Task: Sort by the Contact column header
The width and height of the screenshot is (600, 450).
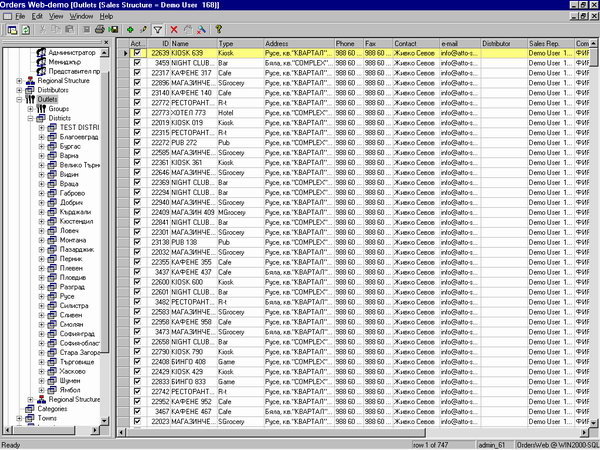Action: 416,44
